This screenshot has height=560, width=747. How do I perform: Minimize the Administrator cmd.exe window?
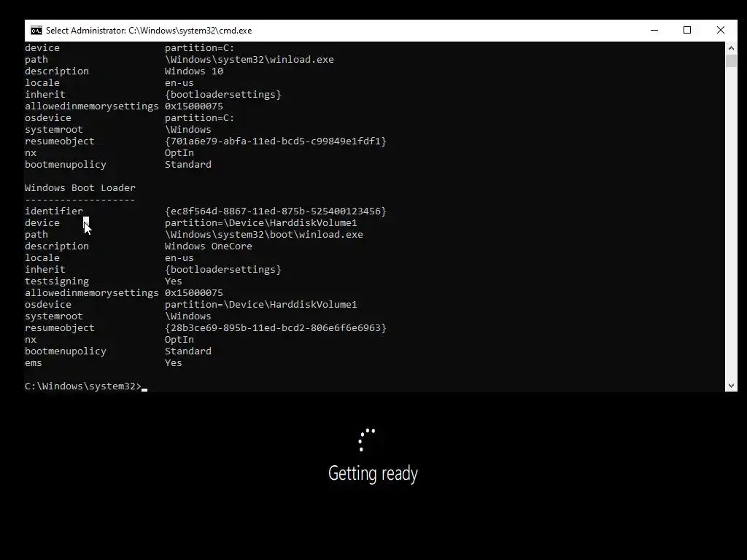pos(654,31)
